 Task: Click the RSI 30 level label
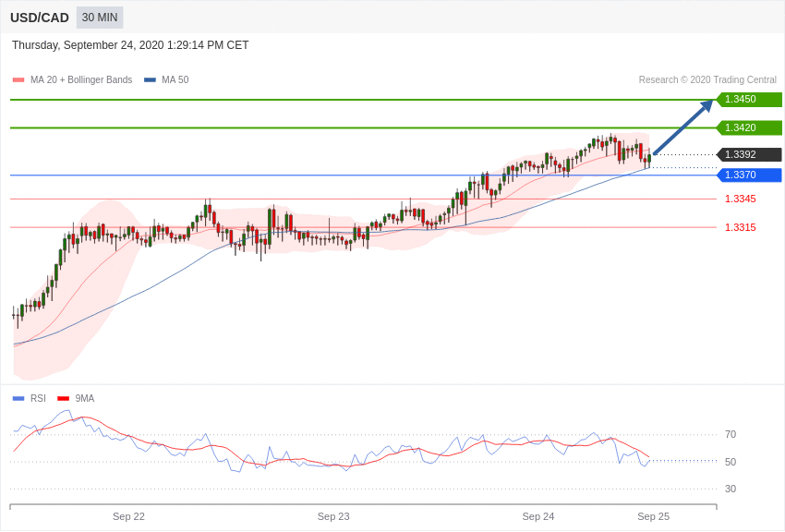click(x=731, y=489)
